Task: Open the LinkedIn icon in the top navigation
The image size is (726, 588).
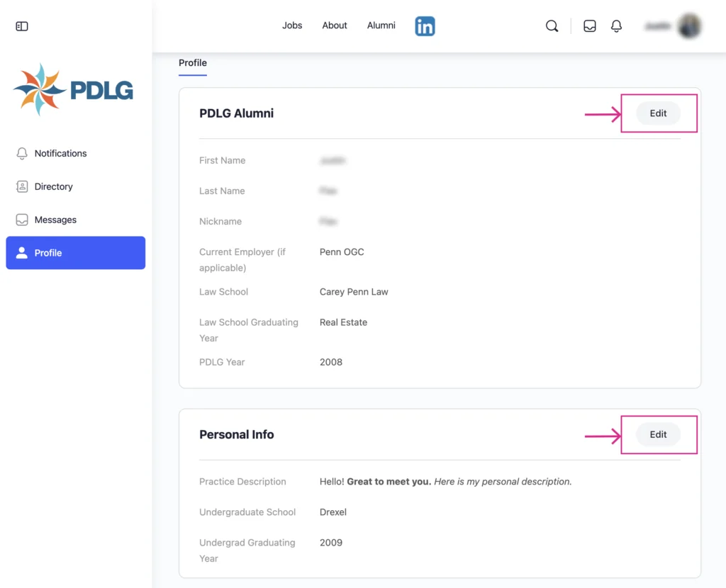Action: (x=425, y=26)
